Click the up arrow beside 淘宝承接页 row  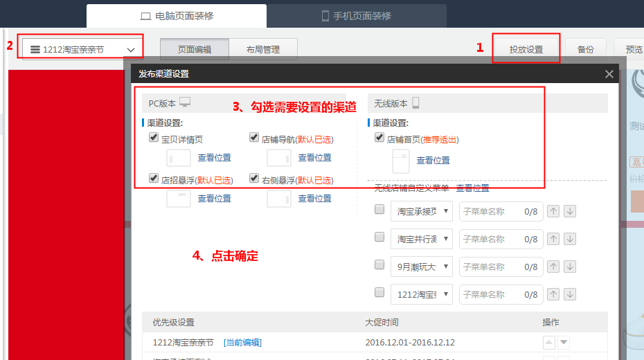553,211
